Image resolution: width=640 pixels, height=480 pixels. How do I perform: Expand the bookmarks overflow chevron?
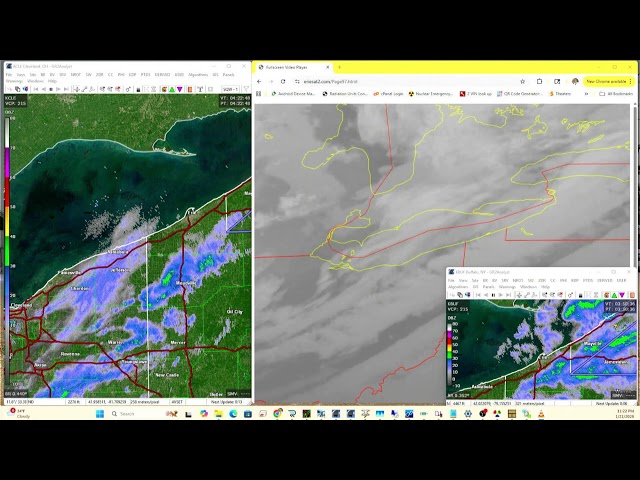click(587, 93)
